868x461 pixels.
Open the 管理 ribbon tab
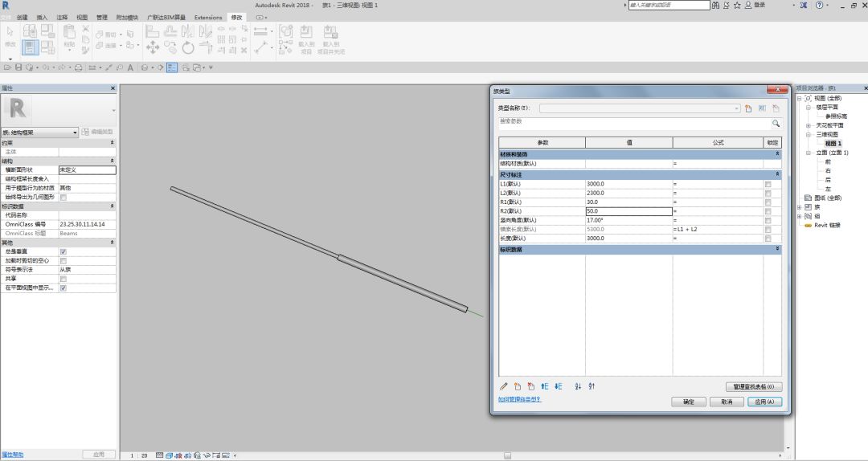tap(102, 17)
